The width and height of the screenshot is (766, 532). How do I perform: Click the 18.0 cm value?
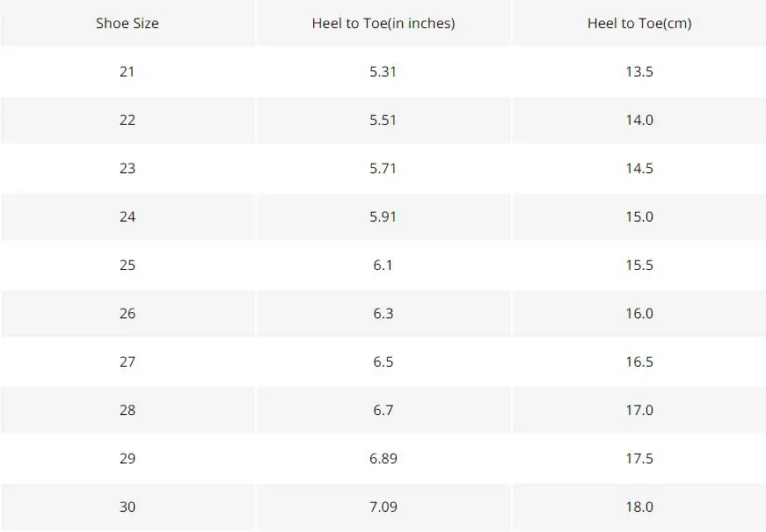[x=639, y=507]
